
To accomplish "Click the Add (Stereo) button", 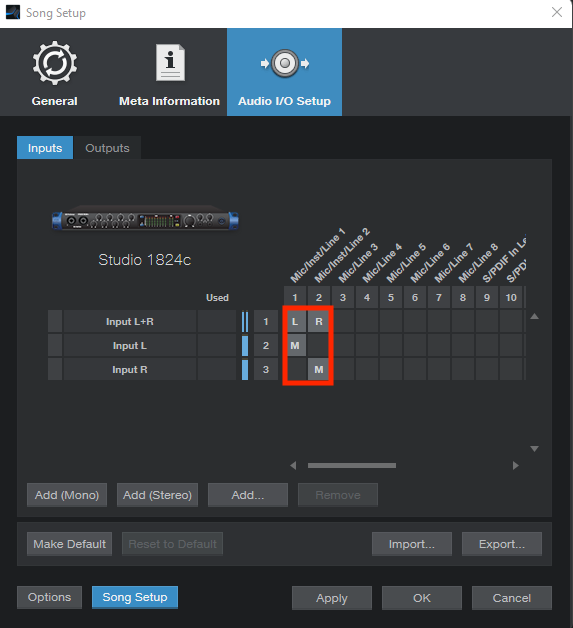I will coord(157,495).
